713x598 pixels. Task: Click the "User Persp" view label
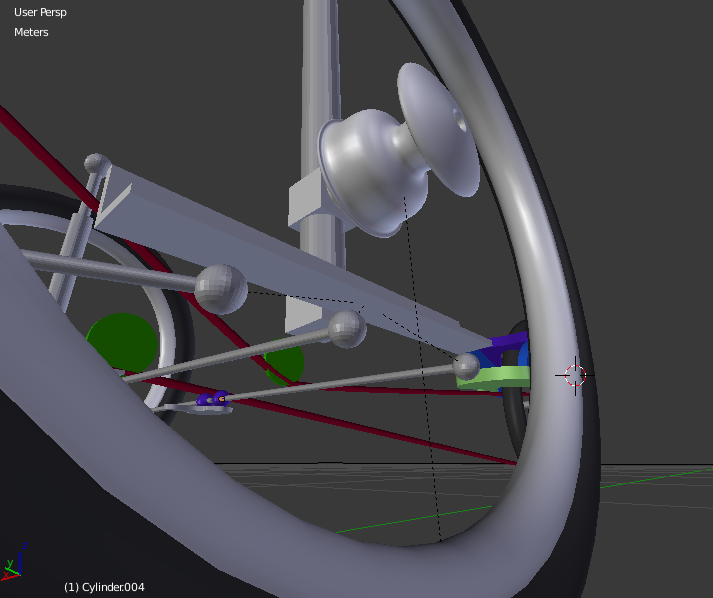pos(40,12)
